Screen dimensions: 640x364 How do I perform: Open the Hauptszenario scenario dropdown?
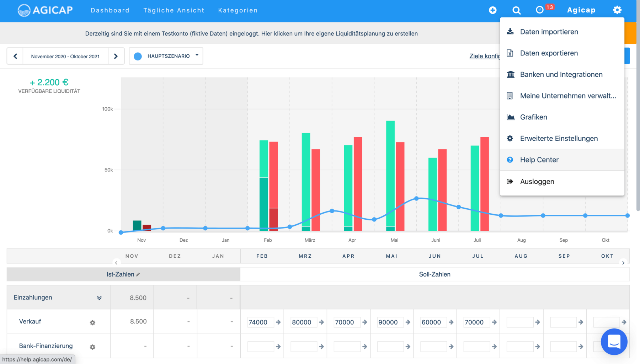[166, 56]
